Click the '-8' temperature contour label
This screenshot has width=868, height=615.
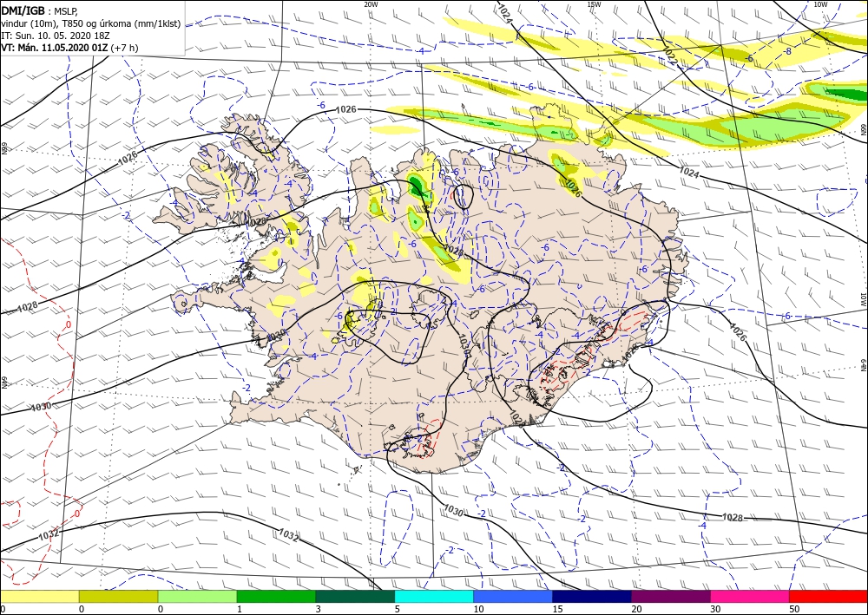(x=788, y=51)
